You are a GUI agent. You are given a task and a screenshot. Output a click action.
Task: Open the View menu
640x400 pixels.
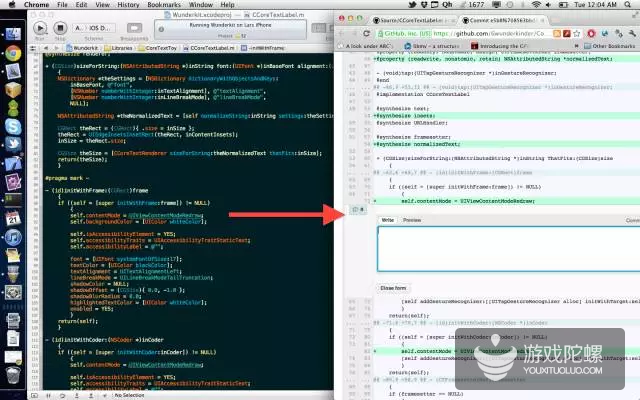click(102, 4)
